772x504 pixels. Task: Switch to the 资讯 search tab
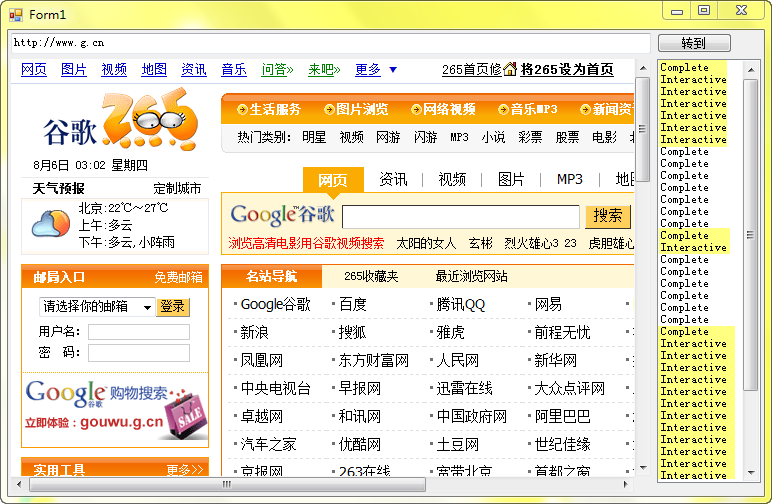(393, 179)
